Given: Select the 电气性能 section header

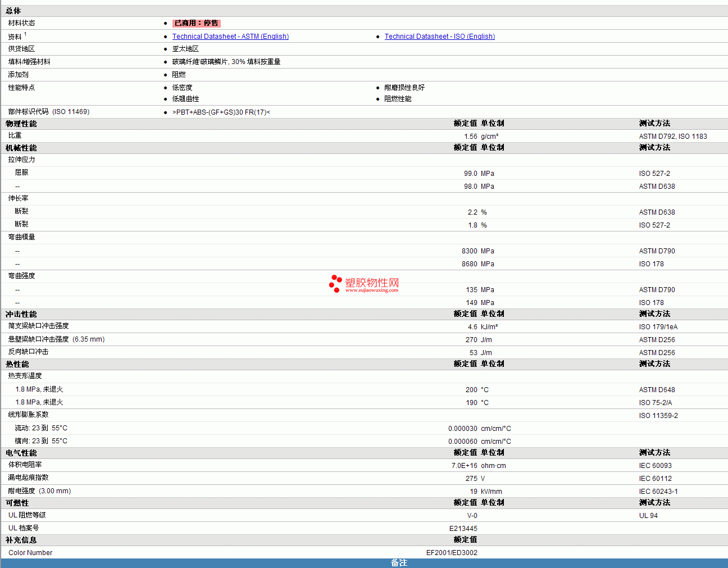Looking at the screenshot, I should point(21,453).
